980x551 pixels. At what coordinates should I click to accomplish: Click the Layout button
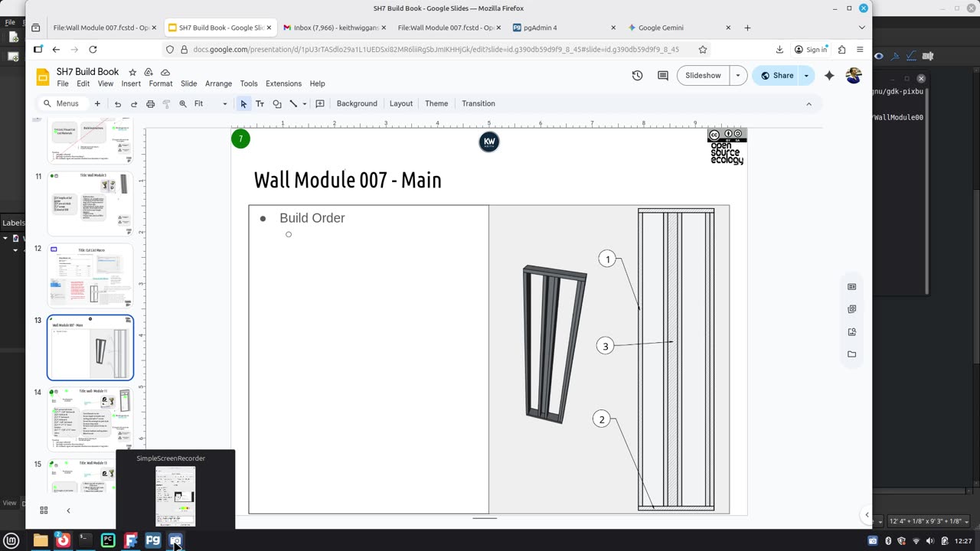tap(400, 103)
